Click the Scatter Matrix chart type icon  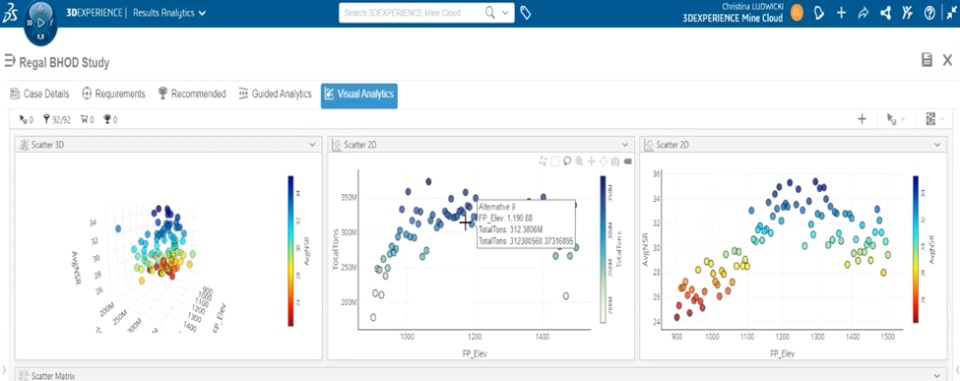click(24, 375)
